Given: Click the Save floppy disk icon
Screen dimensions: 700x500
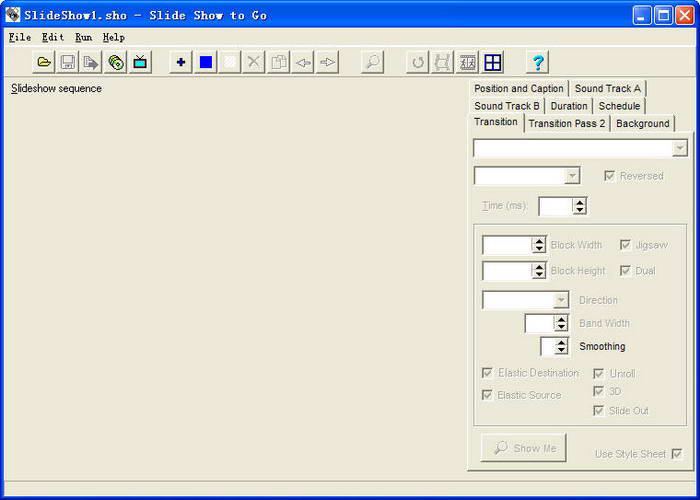Looking at the screenshot, I should tap(67, 62).
